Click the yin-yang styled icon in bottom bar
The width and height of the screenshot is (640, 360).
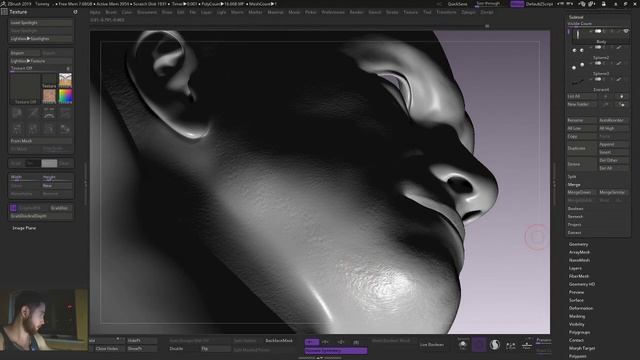coord(495,345)
